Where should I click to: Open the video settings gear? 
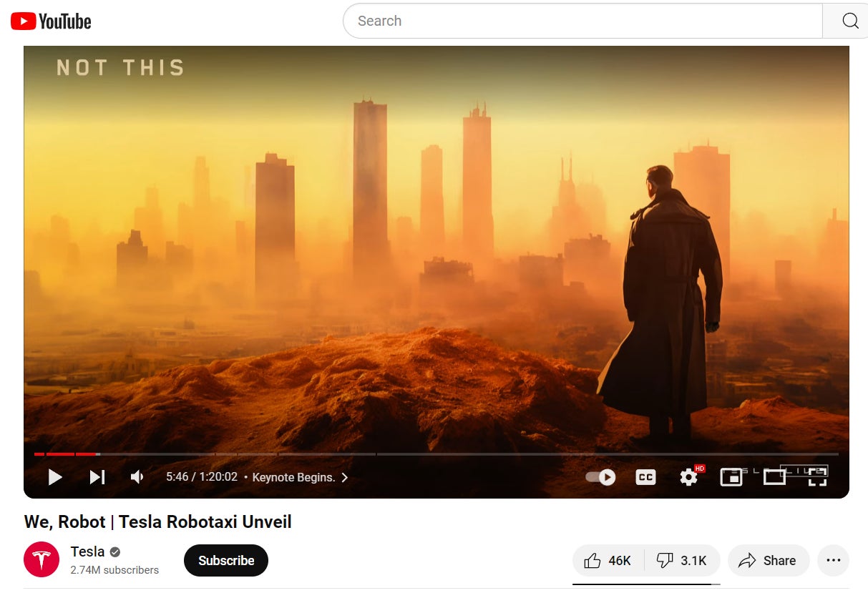(x=688, y=477)
